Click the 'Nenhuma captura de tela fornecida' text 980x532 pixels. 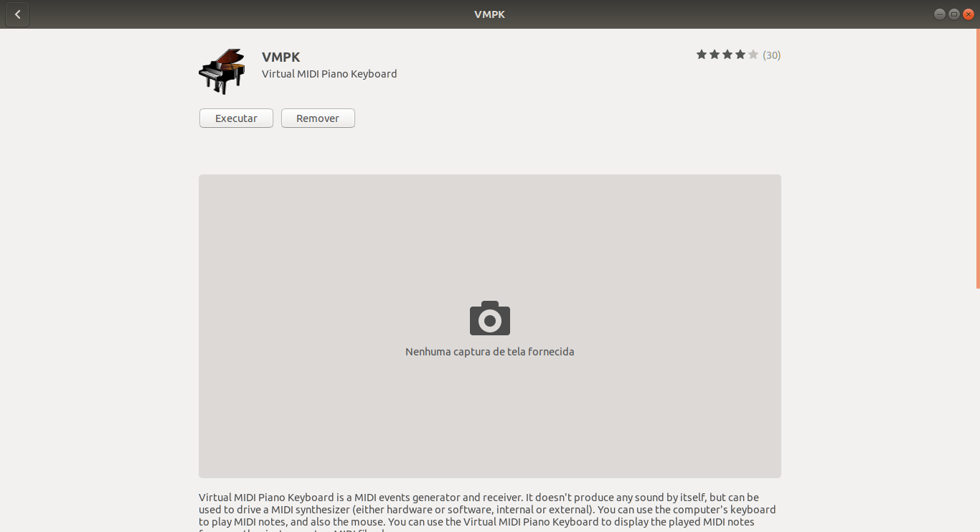(x=490, y=352)
